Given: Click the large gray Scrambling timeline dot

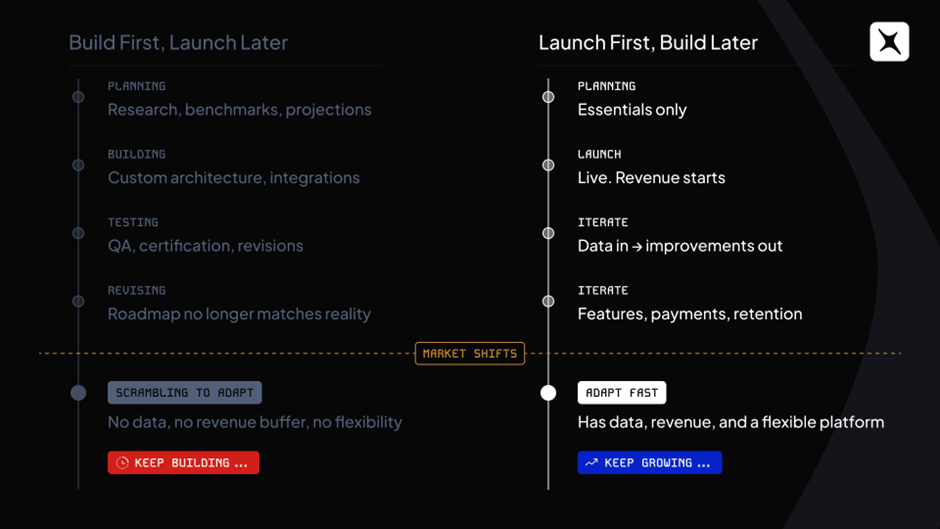Looking at the screenshot, I should pyautogui.click(x=78, y=393).
